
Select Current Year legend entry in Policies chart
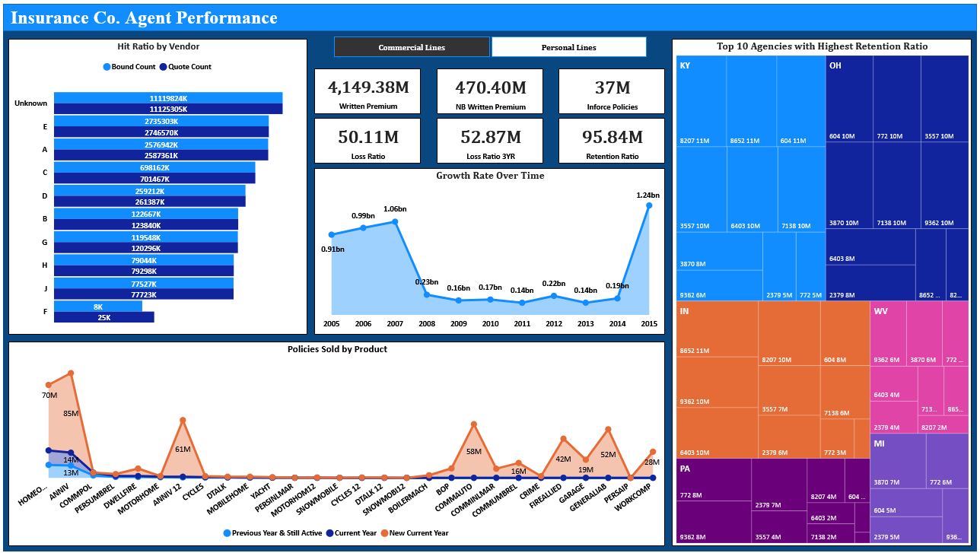click(352, 533)
